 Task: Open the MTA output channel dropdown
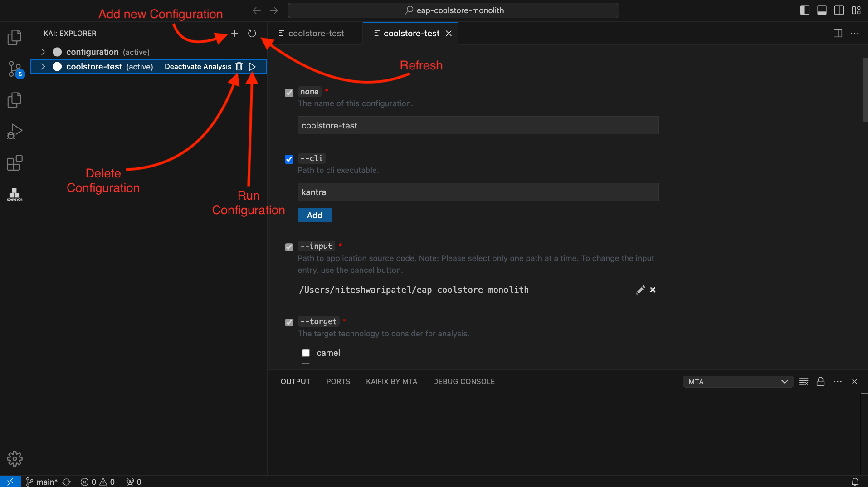(738, 382)
